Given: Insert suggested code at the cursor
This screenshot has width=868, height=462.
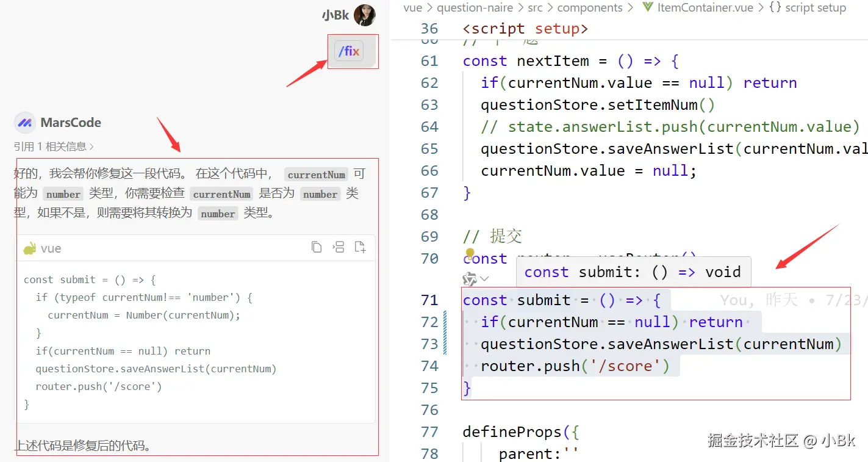Looking at the screenshot, I should coord(339,247).
